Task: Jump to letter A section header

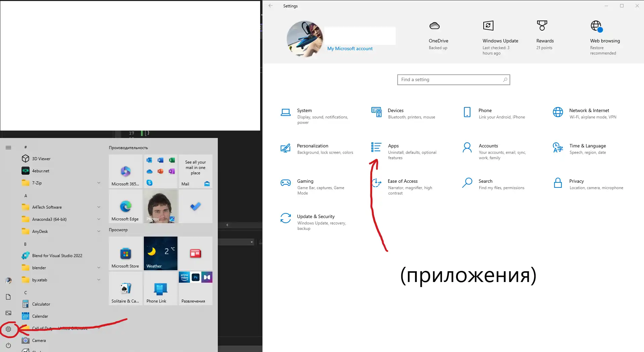Action: coord(26,196)
